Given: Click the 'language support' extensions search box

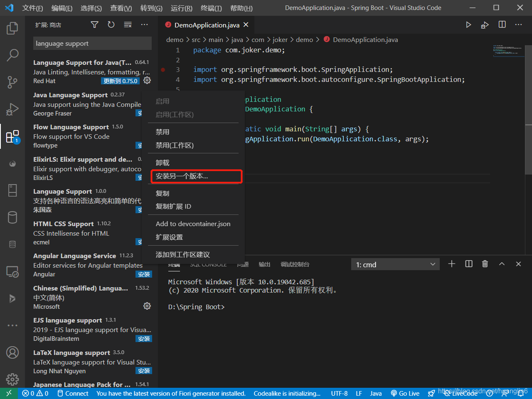Looking at the screenshot, I should pos(92,44).
